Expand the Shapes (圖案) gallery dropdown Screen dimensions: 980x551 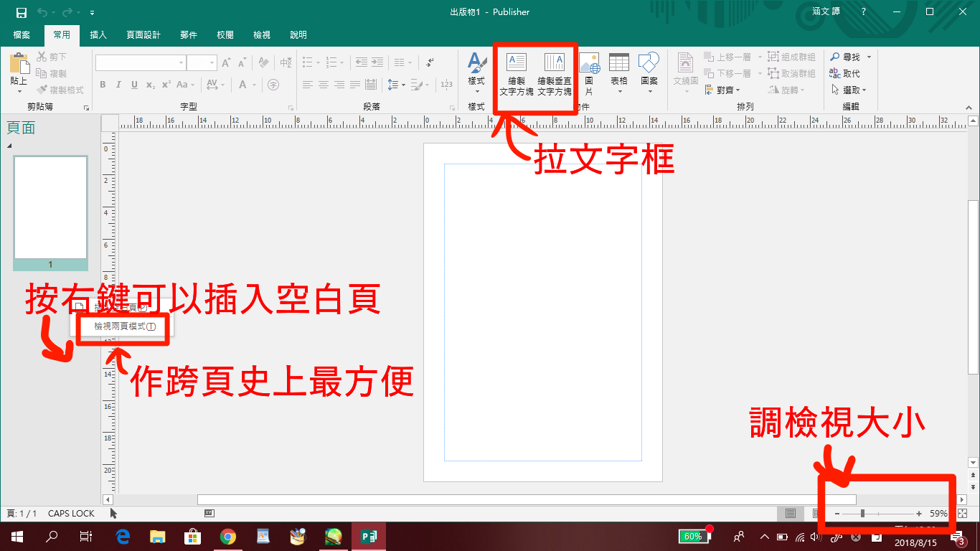[649, 74]
